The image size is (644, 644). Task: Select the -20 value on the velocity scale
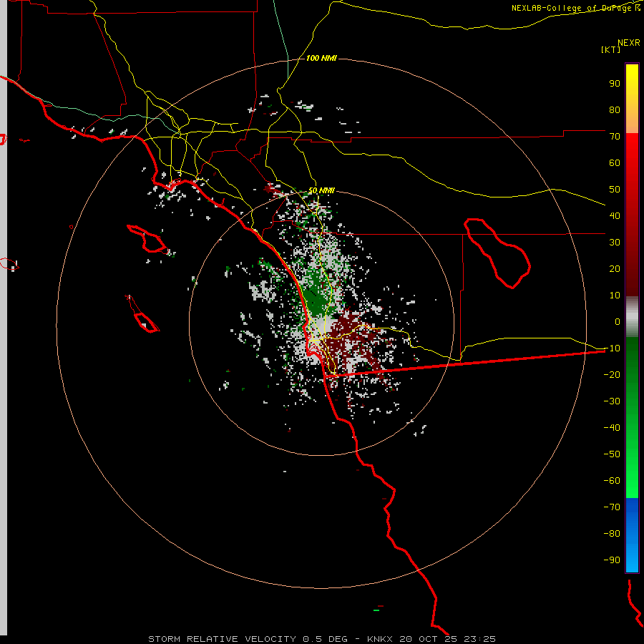612,375
